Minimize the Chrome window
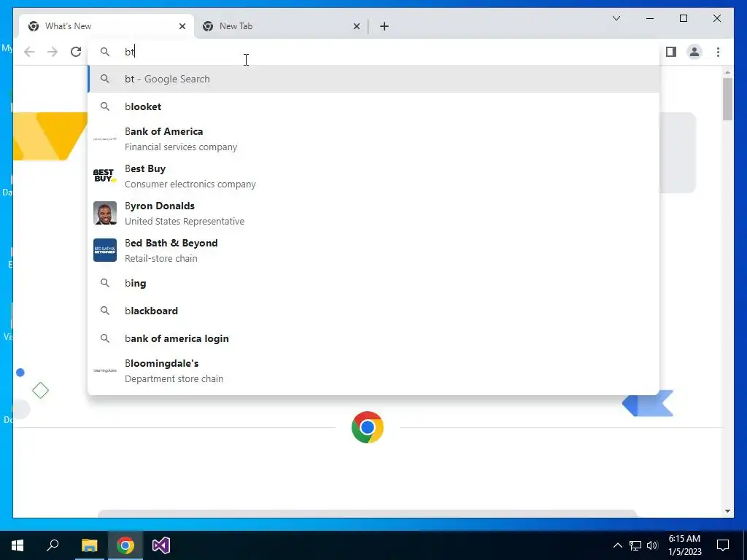Screen dimensions: 747x560 click(x=650, y=18)
